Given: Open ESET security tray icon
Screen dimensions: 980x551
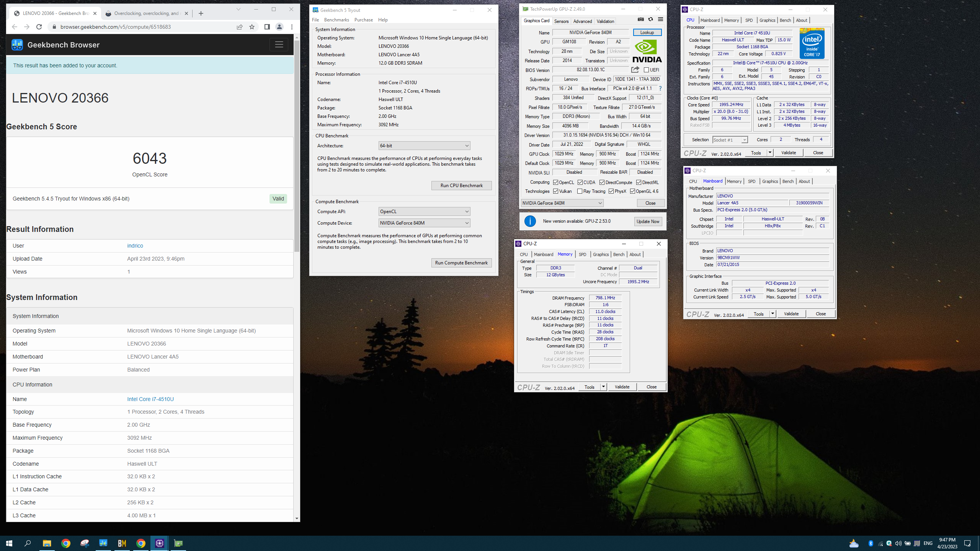Looking at the screenshot, I should [889, 543].
